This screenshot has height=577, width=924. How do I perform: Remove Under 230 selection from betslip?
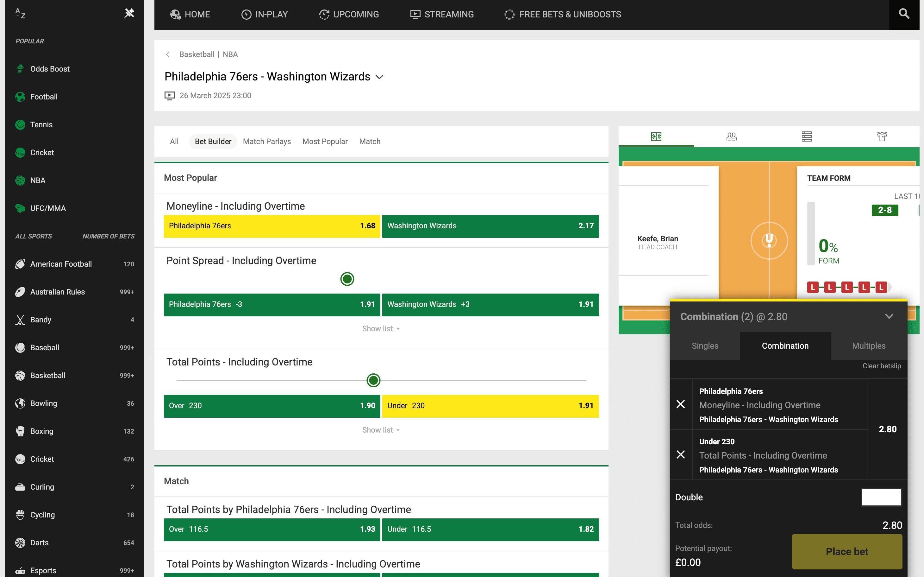(681, 455)
